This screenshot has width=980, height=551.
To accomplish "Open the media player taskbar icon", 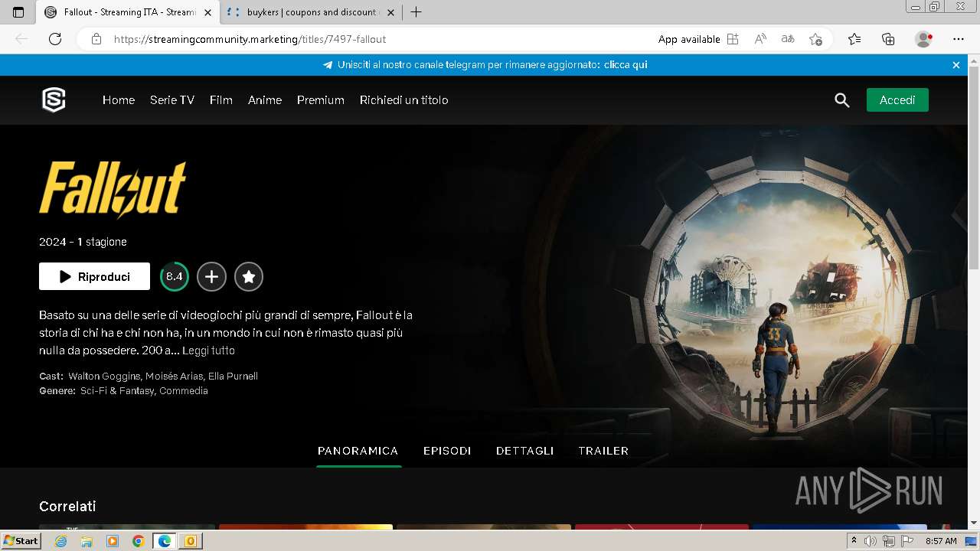I will (x=113, y=541).
